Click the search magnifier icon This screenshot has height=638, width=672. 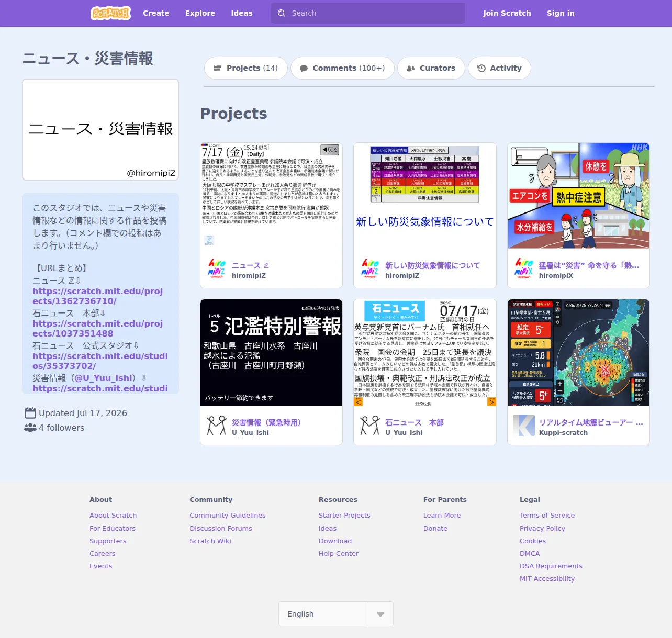click(x=282, y=13)
